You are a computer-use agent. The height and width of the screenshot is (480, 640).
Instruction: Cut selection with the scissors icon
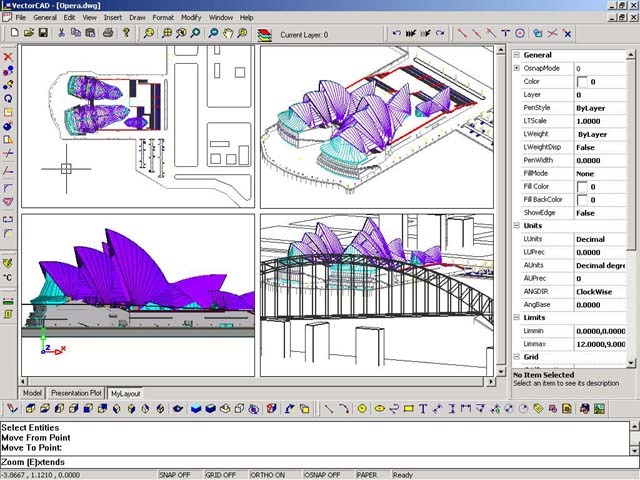pos(61,33)
